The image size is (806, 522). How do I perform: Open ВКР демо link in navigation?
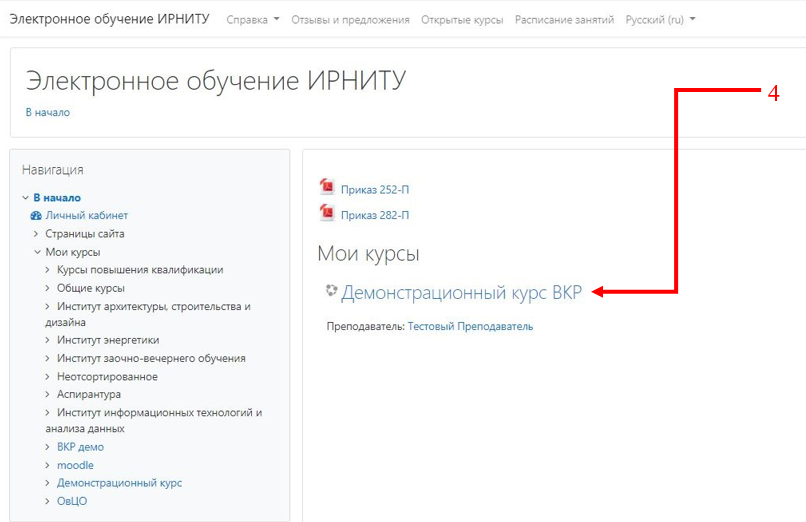click(80, 447)
